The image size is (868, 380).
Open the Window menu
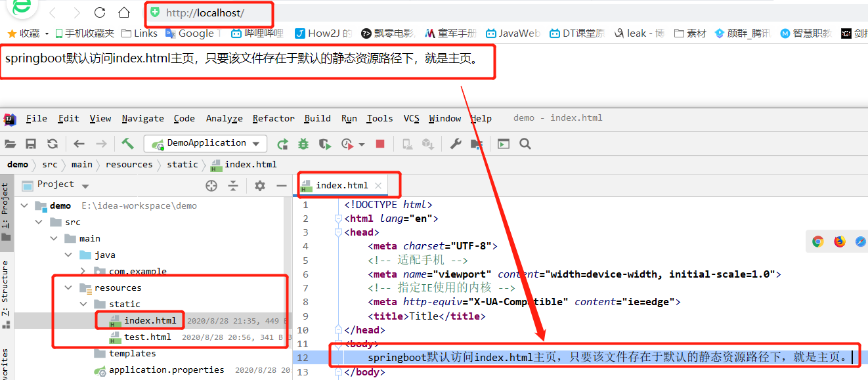click(x=445, y=118)
